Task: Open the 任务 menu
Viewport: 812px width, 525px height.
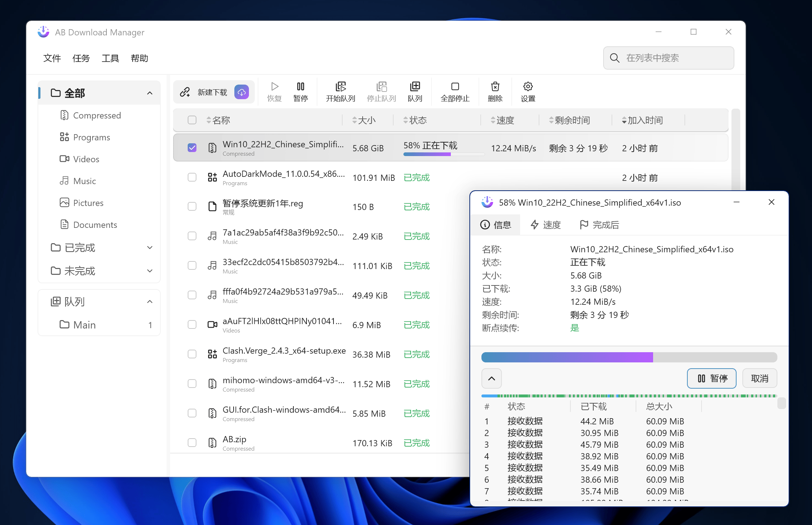Action: tap(81, 58)
